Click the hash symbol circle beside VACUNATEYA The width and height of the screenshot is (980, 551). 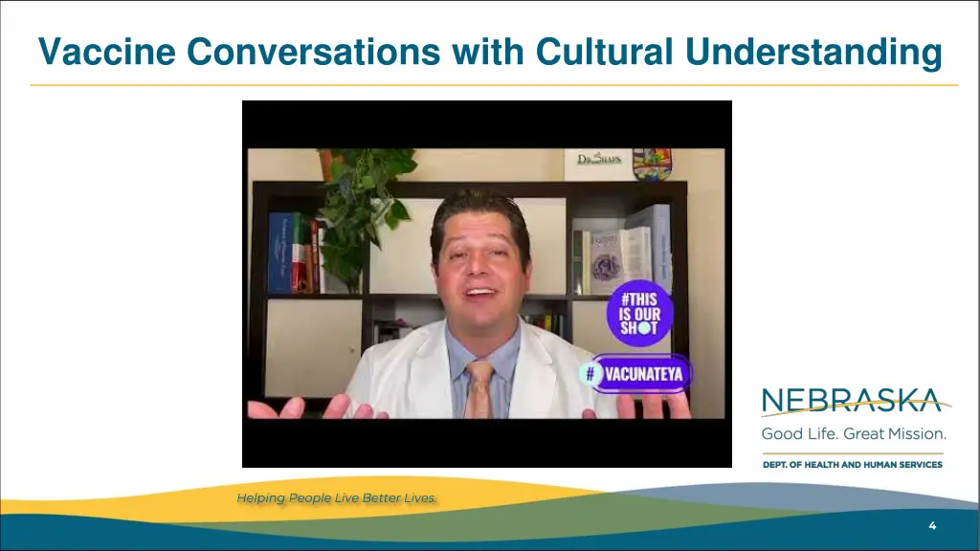click(590, 374)
